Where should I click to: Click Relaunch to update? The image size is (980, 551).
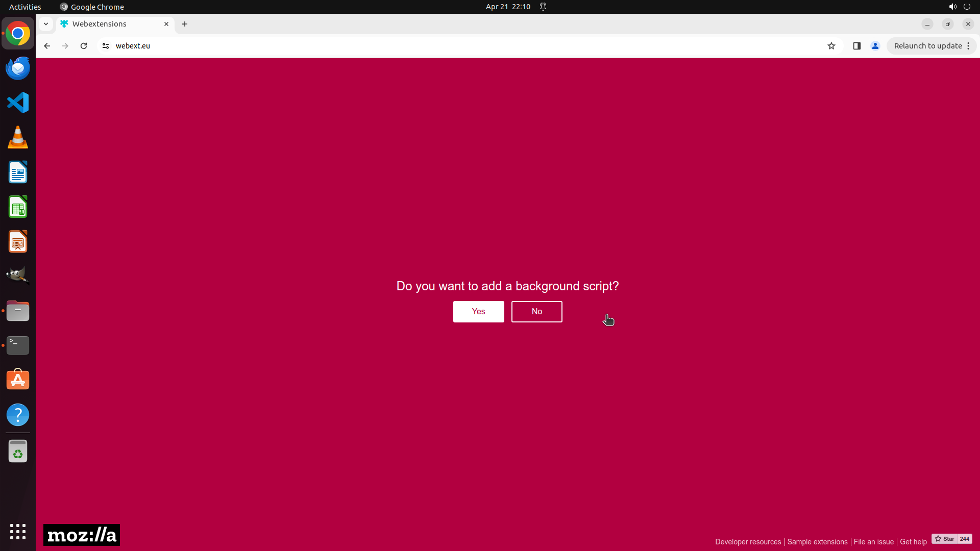tap(927, 46)
